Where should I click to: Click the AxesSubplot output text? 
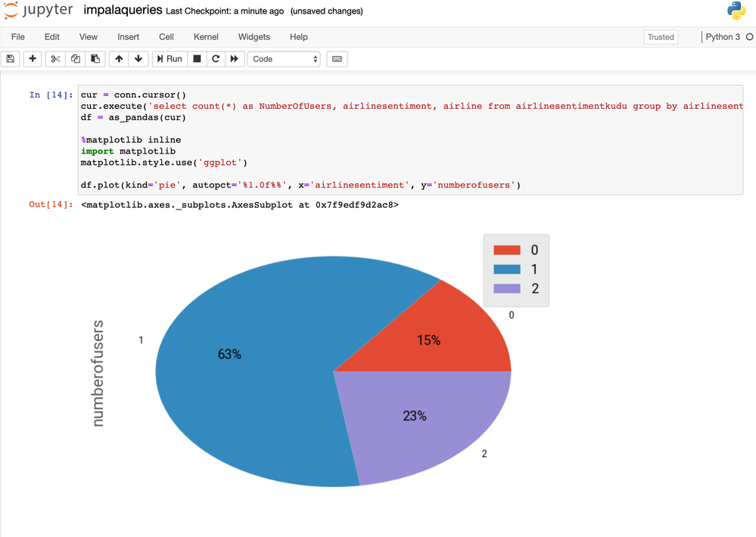(x=240, y=205)
